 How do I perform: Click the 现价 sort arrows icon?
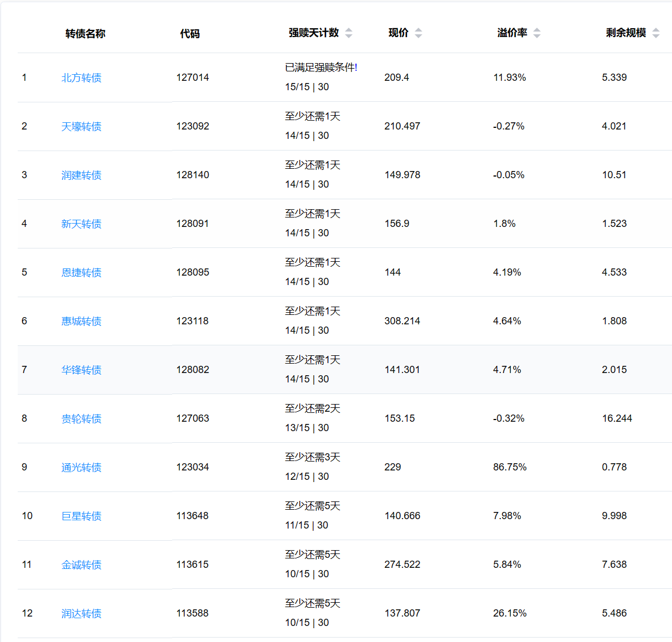[x=418, y=33]
